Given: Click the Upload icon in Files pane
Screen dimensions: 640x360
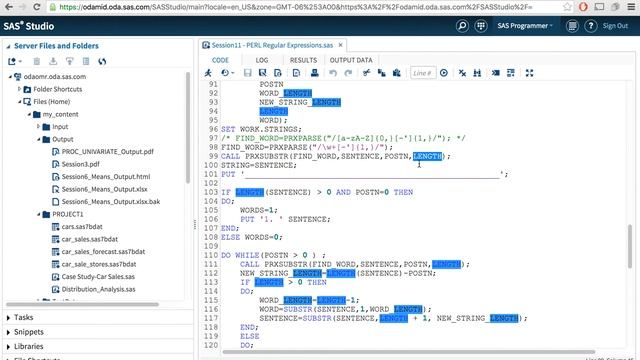Looking at the screenshot, I should click(x=69, y=61).
